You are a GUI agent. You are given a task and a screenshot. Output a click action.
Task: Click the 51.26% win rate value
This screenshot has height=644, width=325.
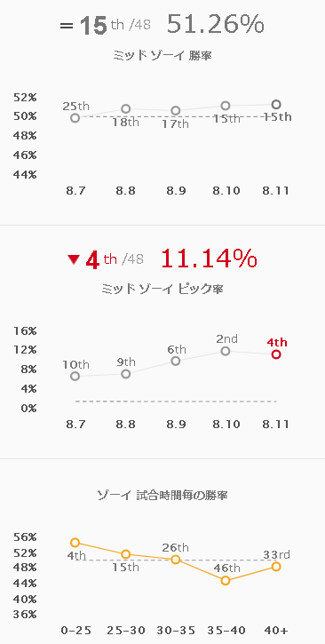[x=216, y=25]
